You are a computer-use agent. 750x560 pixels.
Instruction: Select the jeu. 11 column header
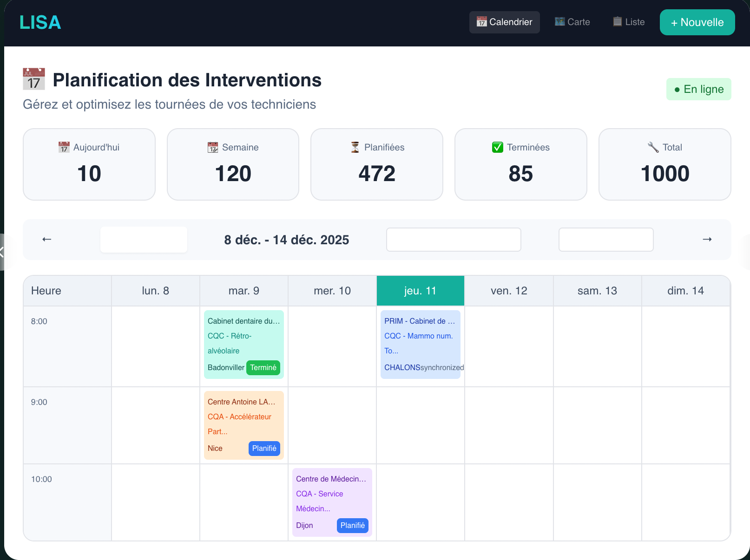pos(420,291)
